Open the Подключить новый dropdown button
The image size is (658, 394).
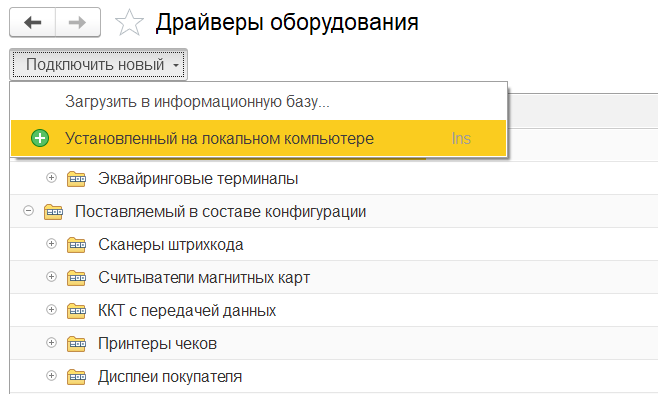[x=98, y=65]
